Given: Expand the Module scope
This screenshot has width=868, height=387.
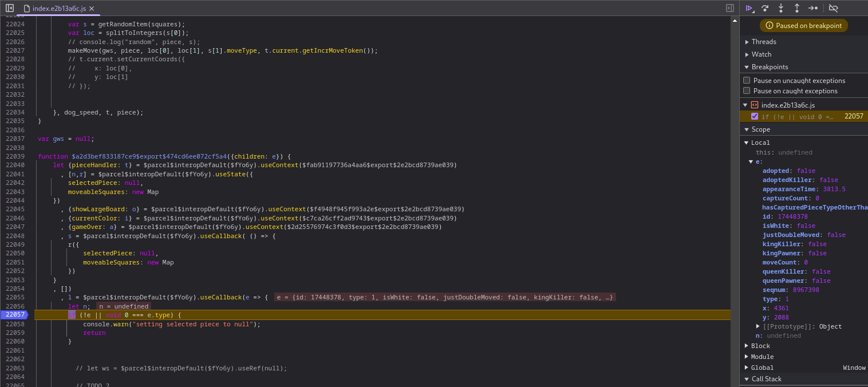Looking at the screenshot, I should (x=746, y=357).
